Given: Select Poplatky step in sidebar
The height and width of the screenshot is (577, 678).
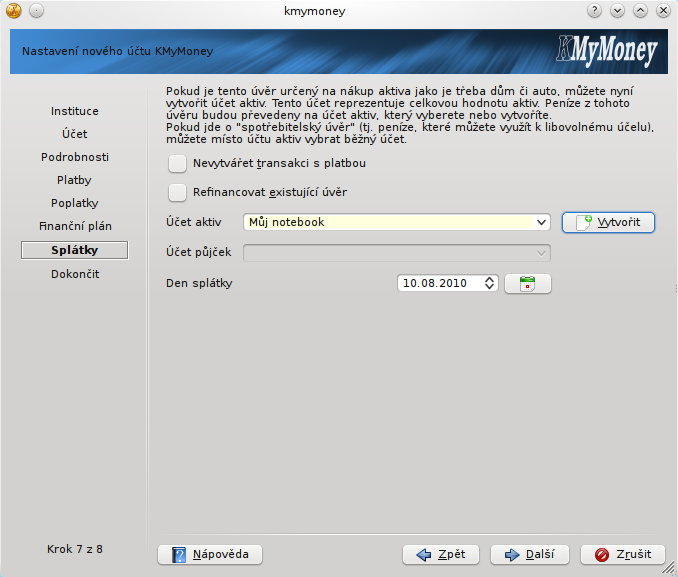Looking at the screenshot, I should [75, 203].
